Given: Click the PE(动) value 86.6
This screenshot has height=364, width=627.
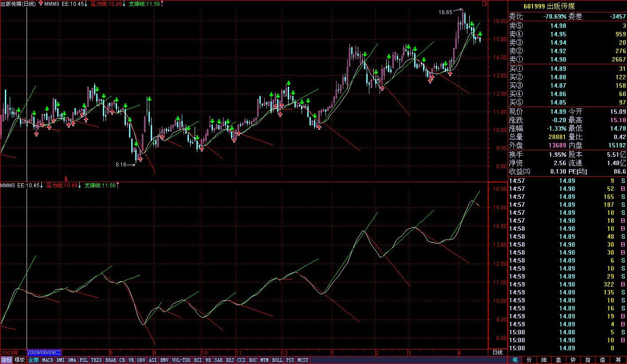Looking at the screenshot, I should pos(620,171).
